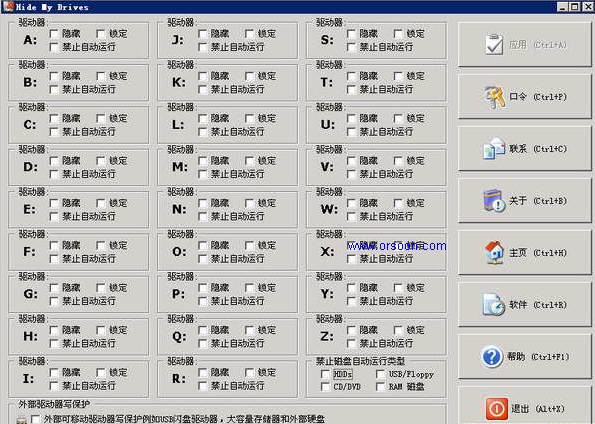Viewport: 595px width, 424px height.
Task: Check 禁止自动运行 for drive X:
Action: click(x=351, y=258)
